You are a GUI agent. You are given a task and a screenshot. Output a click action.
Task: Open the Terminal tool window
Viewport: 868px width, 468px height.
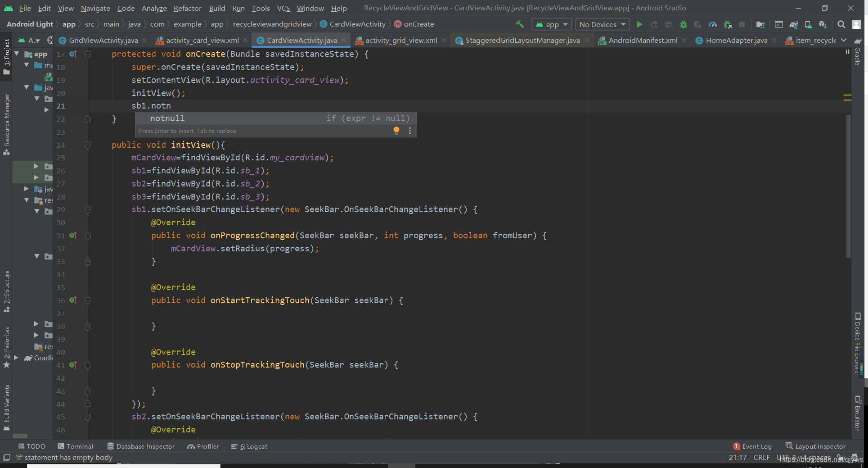click(x=76, y=446)
